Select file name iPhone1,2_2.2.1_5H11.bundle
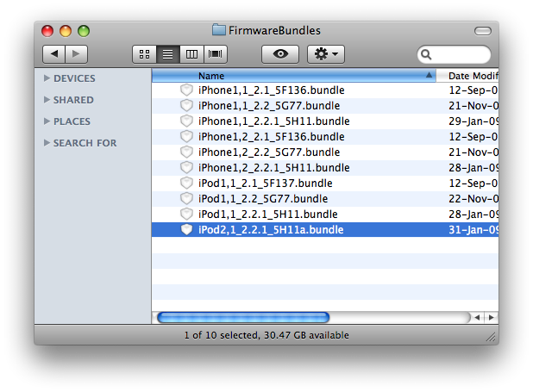This screenshot has height=392, width=533. [274, 168]
